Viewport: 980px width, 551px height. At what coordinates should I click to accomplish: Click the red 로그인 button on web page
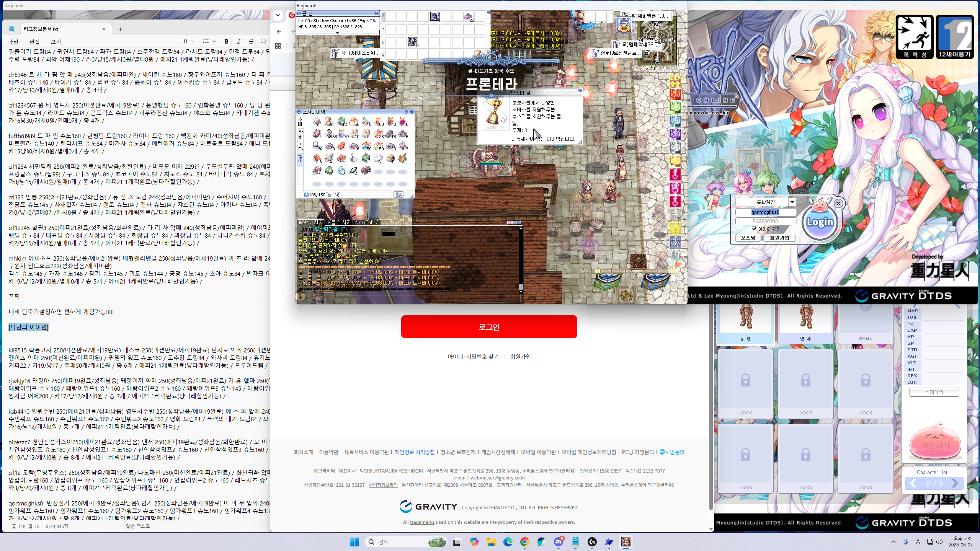pyautogui.click(x=489, y=327)
